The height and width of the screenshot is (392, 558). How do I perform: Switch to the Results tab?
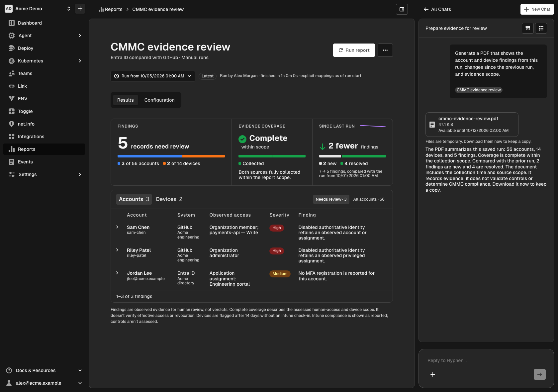click(x=126, y=100)
